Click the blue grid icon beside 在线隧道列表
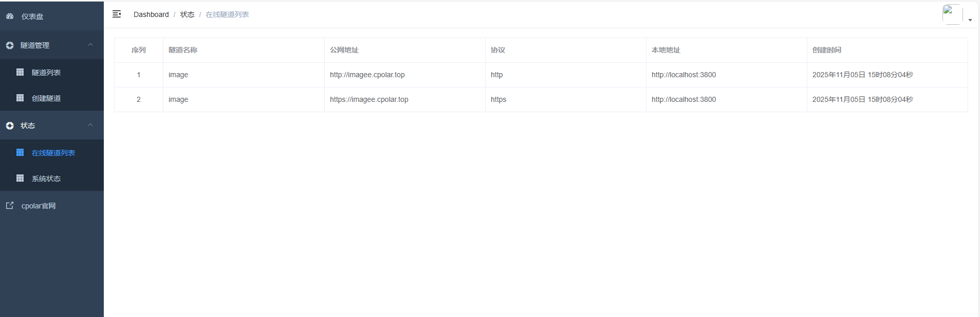This screenshot has height=317, width=980. (20, 153)
